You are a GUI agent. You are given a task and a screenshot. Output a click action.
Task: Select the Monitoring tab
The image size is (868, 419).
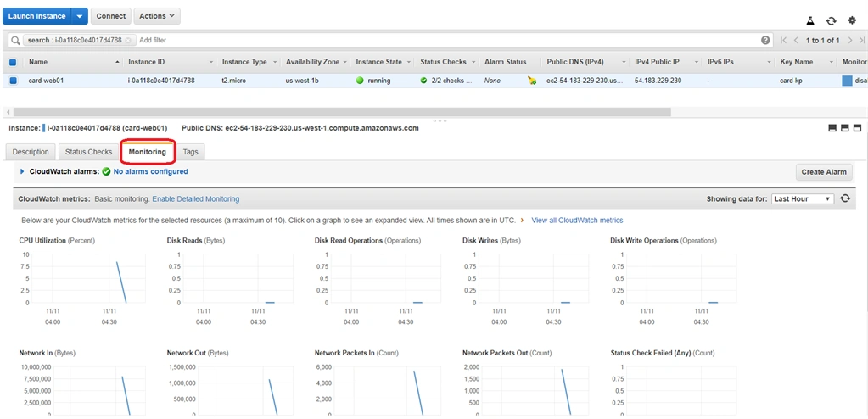[148, 152]
